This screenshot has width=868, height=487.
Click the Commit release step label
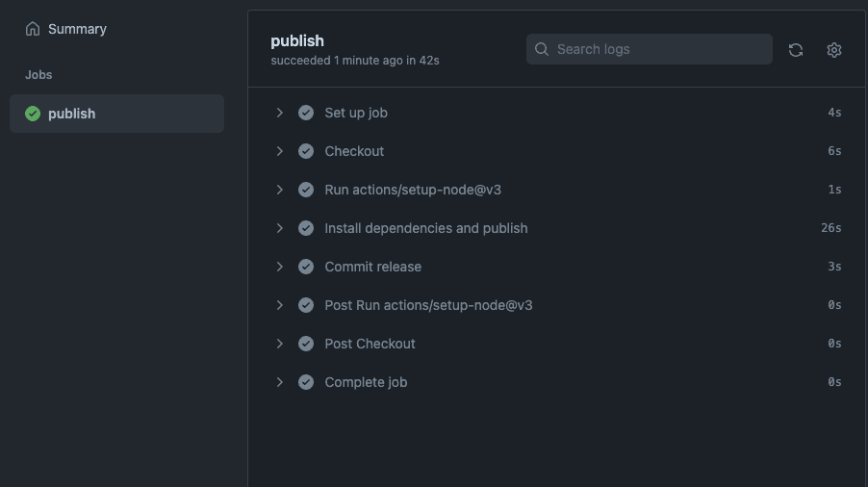tap(372, 267)
